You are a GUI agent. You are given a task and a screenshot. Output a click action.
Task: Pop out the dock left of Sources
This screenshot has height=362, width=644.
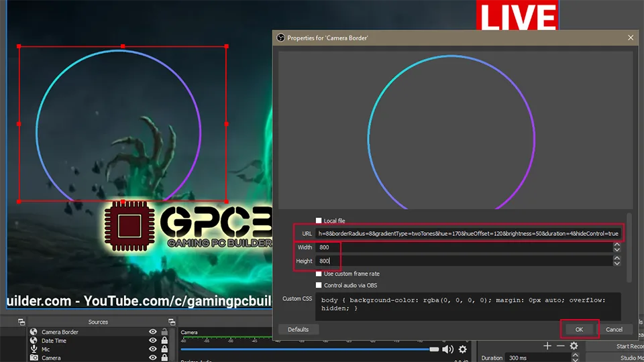click(21, 322)
